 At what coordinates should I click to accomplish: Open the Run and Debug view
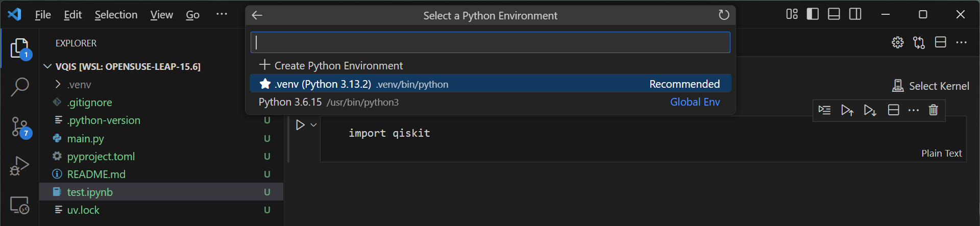(19, 166)
